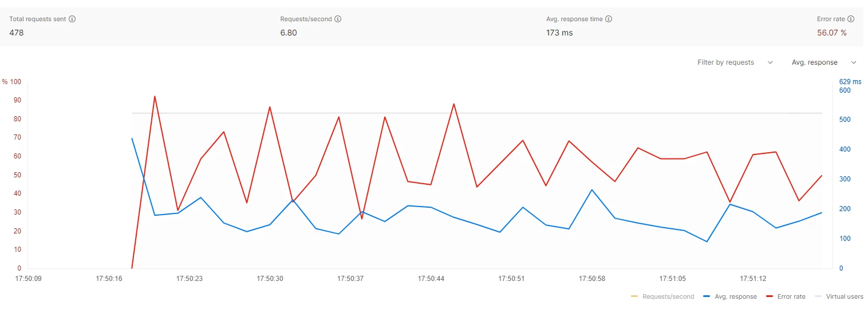
Task: Click info icon beside Requests/second
Action: pos(338,19)
